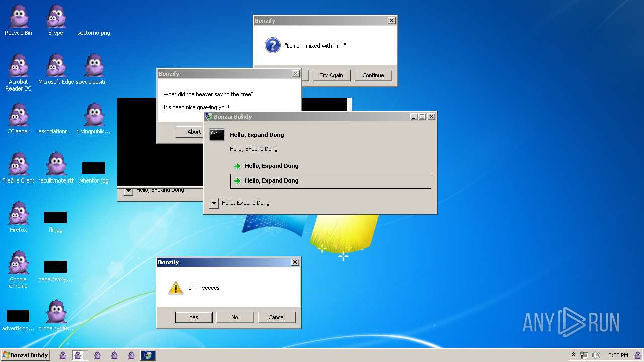Click Cancel in the uhhh yeeees dialog
The height and width of the screenshot is (362, 644).
(x=276, y=317)
